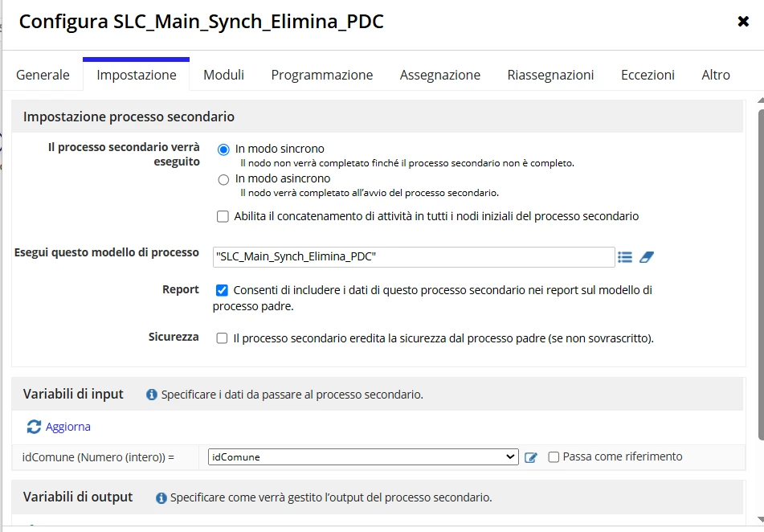The image size is (764, 532).
Task: Click the Esegui questo modello input field
Action: click(x=414, y=257)
